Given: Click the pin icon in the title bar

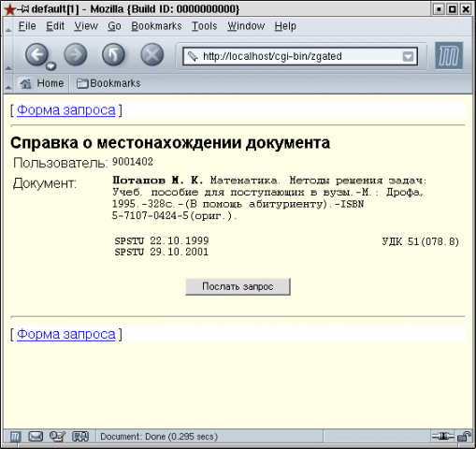Looking at the screenshot, I should pyautogui.click(x=22, y=9).
